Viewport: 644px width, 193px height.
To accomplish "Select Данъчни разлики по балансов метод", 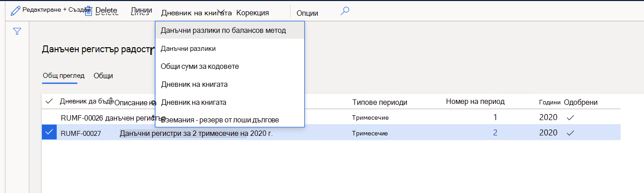I will [x=230, y=30].
